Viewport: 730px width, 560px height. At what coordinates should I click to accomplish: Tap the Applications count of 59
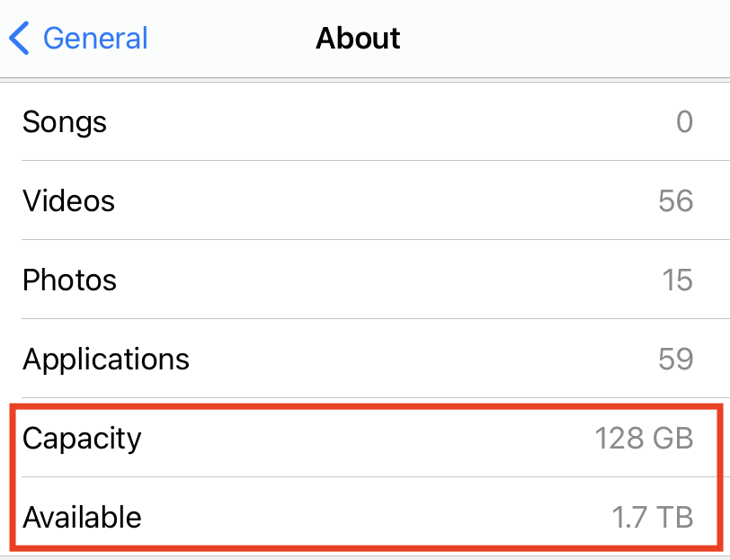675,359
